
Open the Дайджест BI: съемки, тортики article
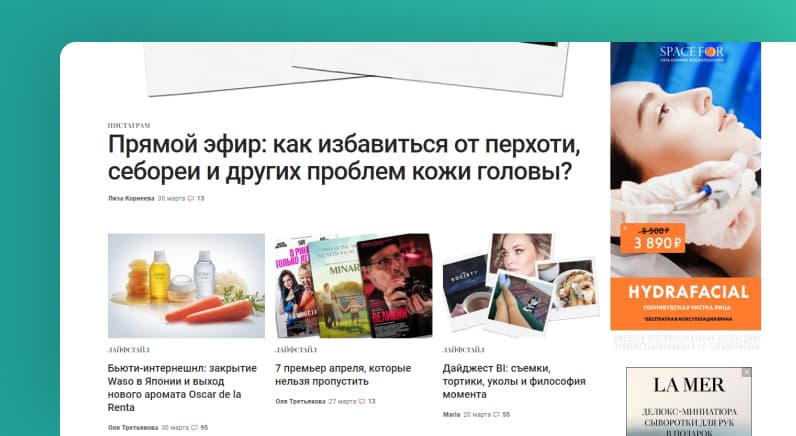pos(514,381)
